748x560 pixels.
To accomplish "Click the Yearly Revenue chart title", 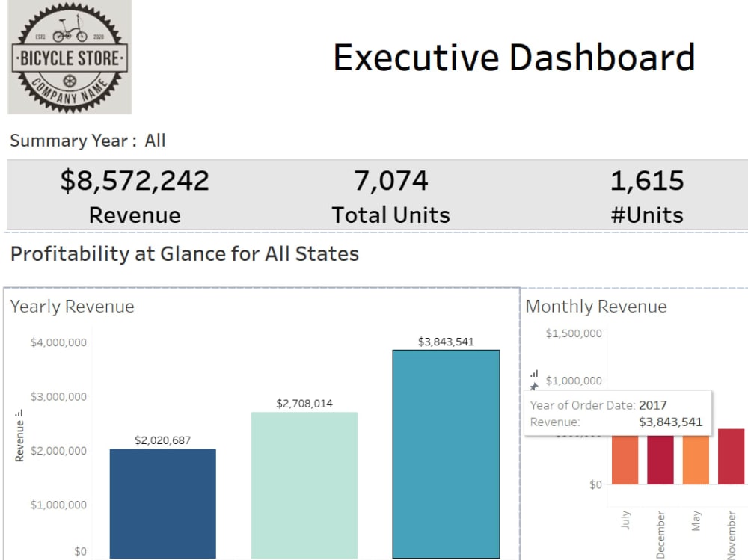I will tap(73, 306).
